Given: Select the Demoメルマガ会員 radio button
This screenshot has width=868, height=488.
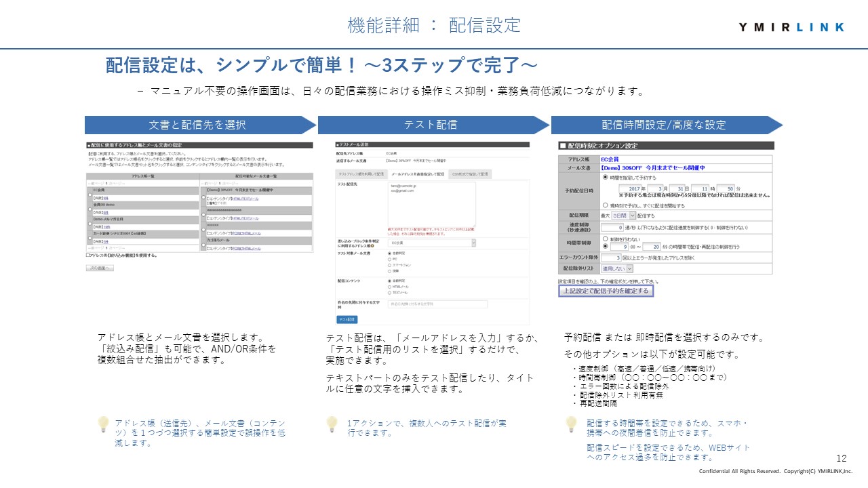Looking at the screenshot, I should click(90, 224).
